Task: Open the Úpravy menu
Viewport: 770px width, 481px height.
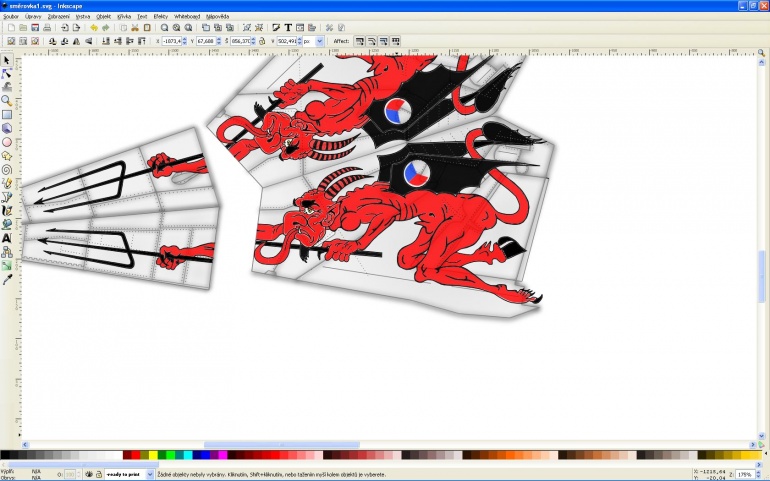Action: pos(33,16)
